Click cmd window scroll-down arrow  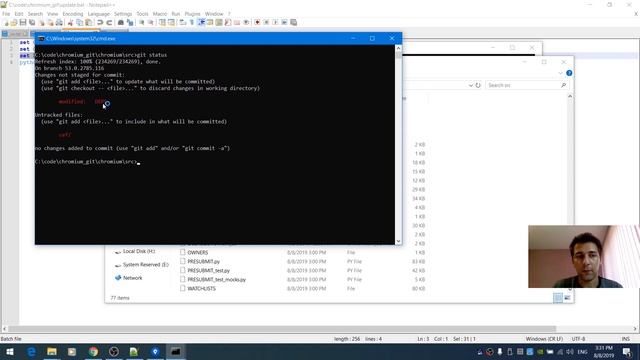(398, 241)
